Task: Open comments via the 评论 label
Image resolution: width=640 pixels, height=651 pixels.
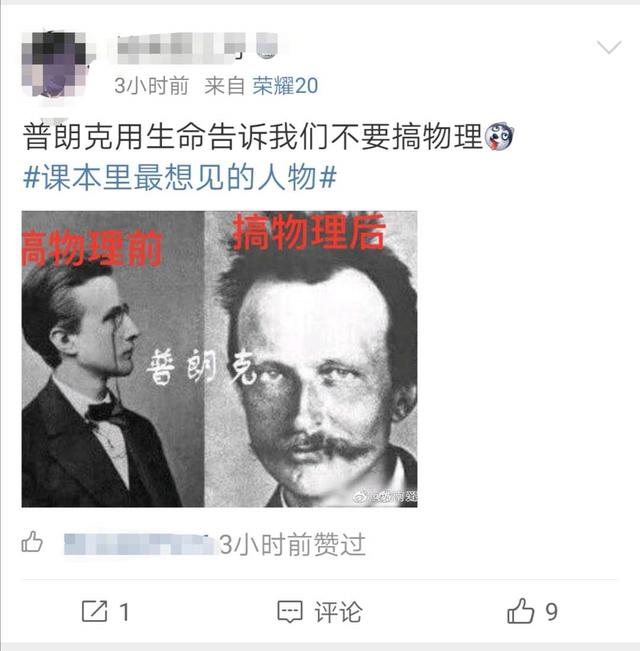Action: [338, 612]
